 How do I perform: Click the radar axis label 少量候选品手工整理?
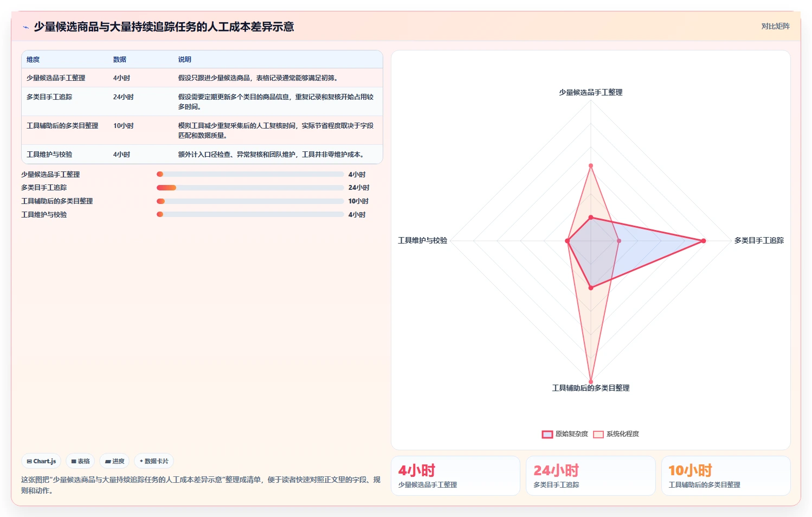click(x=591, y=93)
